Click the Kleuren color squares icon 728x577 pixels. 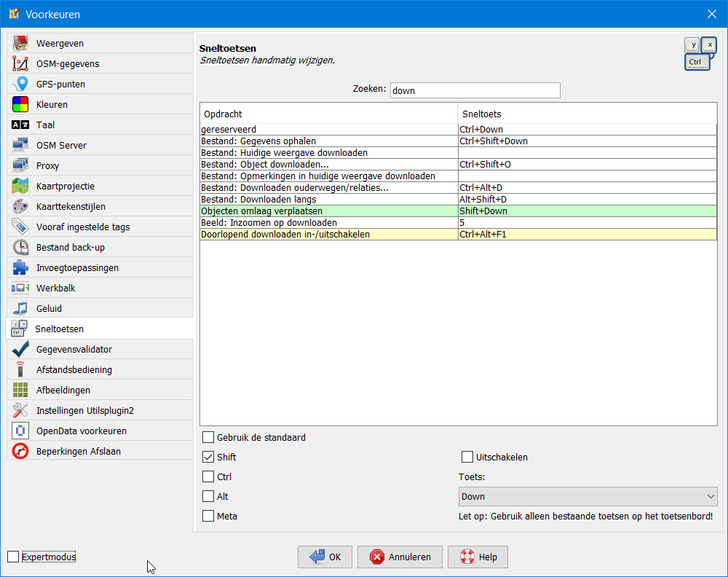coord(21,105)
